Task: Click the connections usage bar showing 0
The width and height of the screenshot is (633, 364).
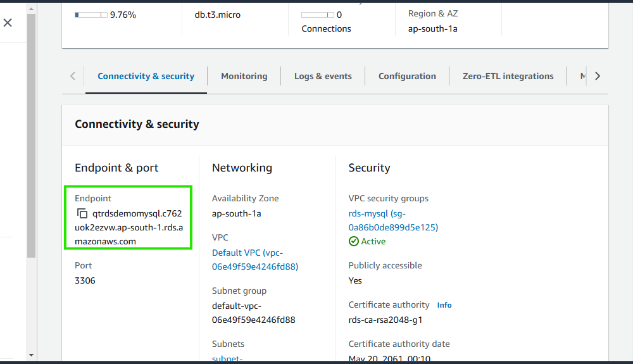Action: [318, 15]
